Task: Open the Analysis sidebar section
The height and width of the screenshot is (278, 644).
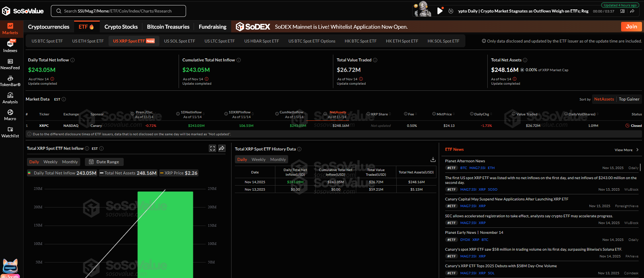Action: 10,98
